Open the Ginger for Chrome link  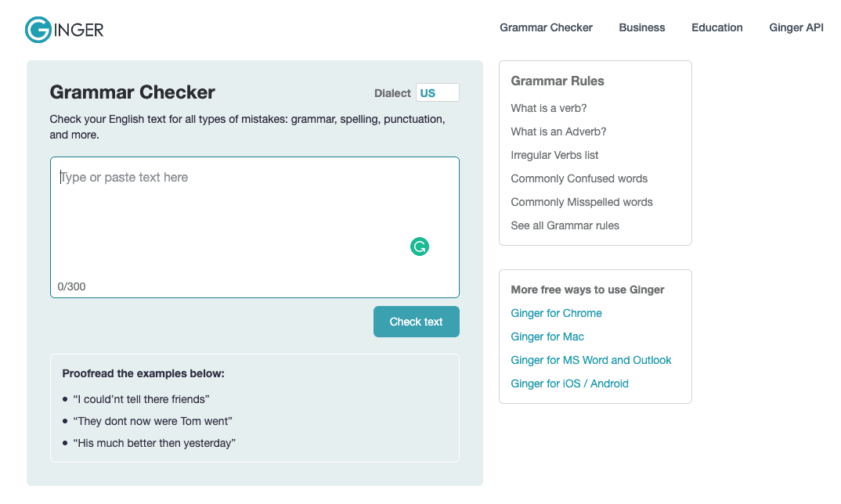(x=556, y=313)
